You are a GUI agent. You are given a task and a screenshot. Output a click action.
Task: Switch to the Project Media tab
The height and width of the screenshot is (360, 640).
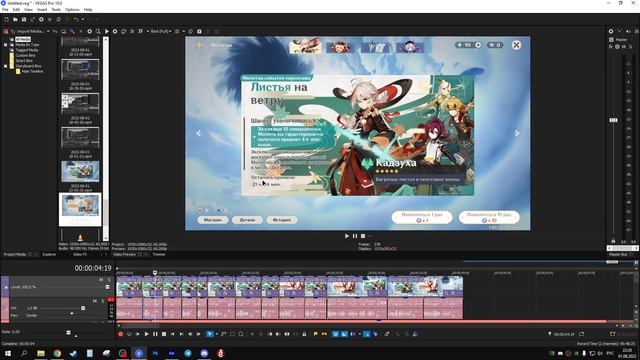point(15,254)
